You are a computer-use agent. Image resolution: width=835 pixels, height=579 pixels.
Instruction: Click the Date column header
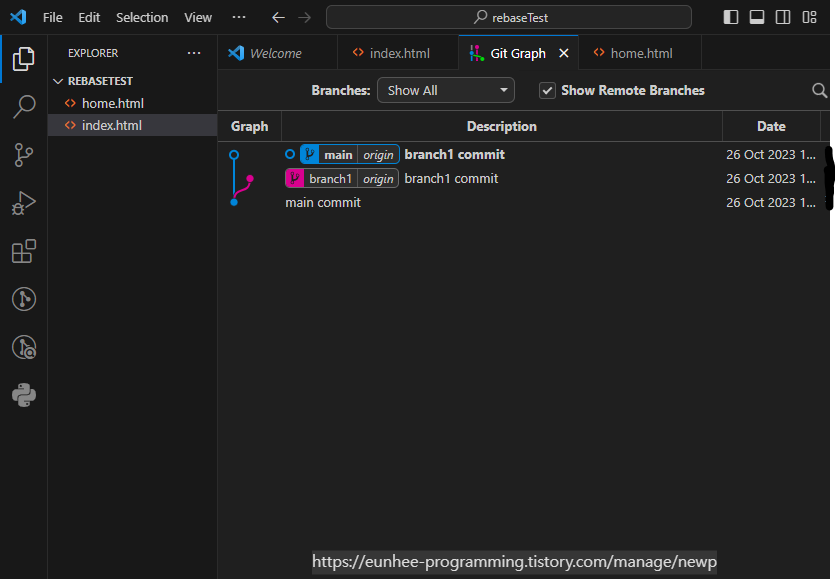tap(771, 126)
